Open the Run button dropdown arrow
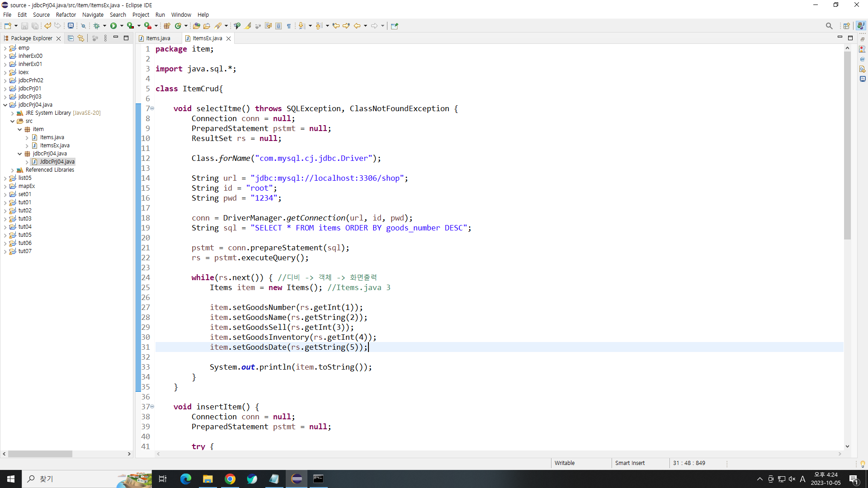The image size is (868, 488). click(122, 26)
